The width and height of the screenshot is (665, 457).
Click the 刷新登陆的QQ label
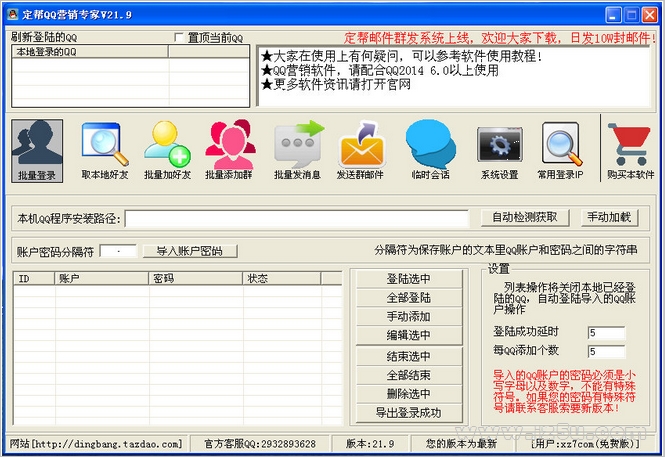coord(44,37)
